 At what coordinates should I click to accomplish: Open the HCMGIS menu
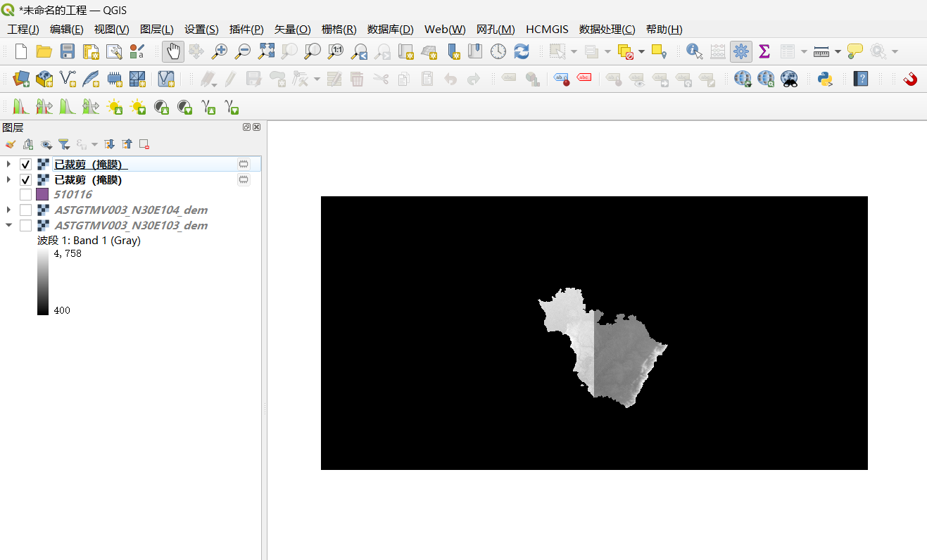pos(547,30)
